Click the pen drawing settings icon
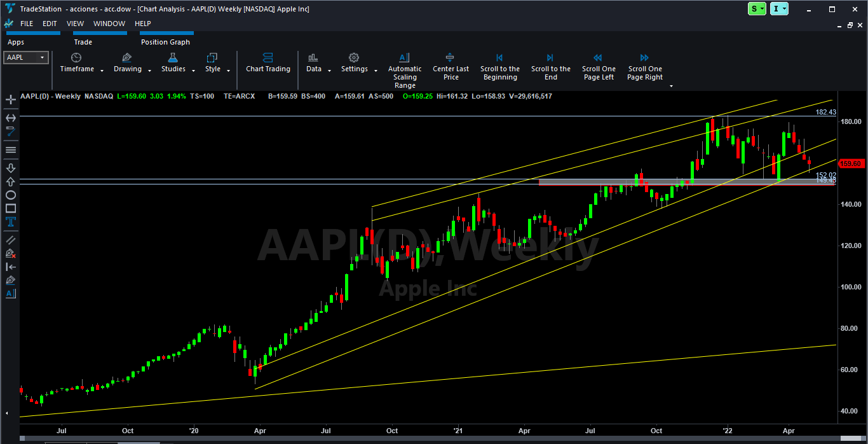Viewport: 868px width, 444px height. point(11,280)
